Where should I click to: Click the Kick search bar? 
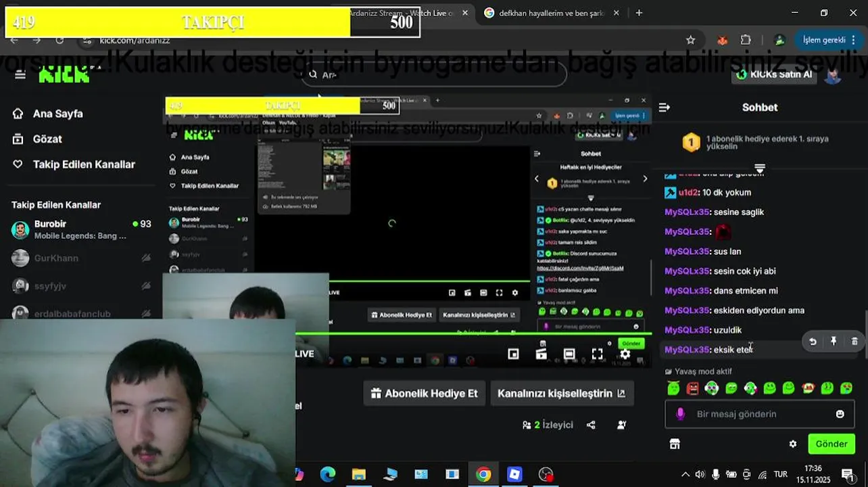click(x=434, y=75)
